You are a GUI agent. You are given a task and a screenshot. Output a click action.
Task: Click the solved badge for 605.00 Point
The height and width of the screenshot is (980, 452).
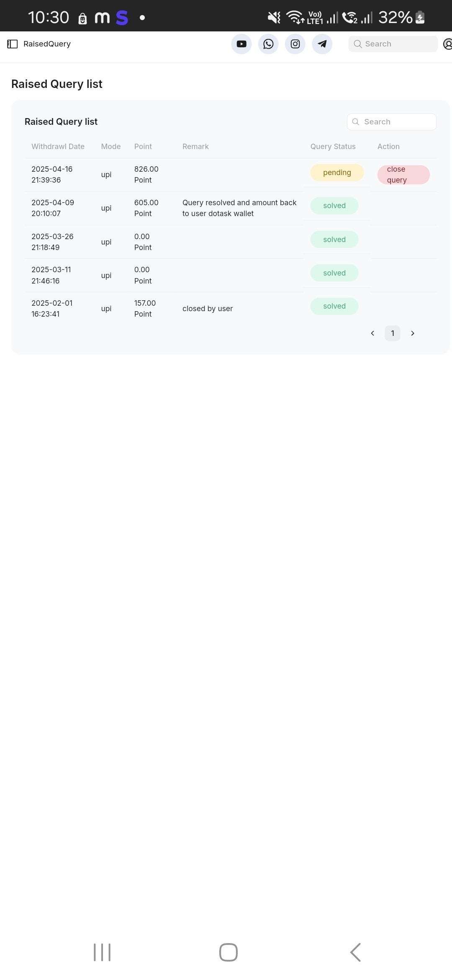pyautogui.click(x=334, y=206)
